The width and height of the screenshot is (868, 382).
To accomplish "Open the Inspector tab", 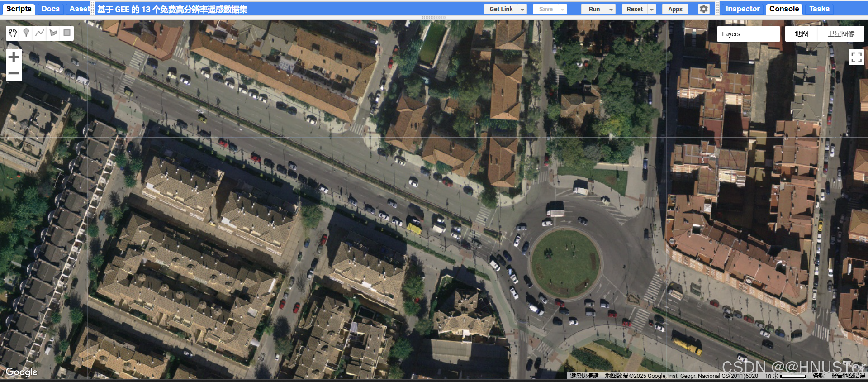I will click(x=743, y=9).
